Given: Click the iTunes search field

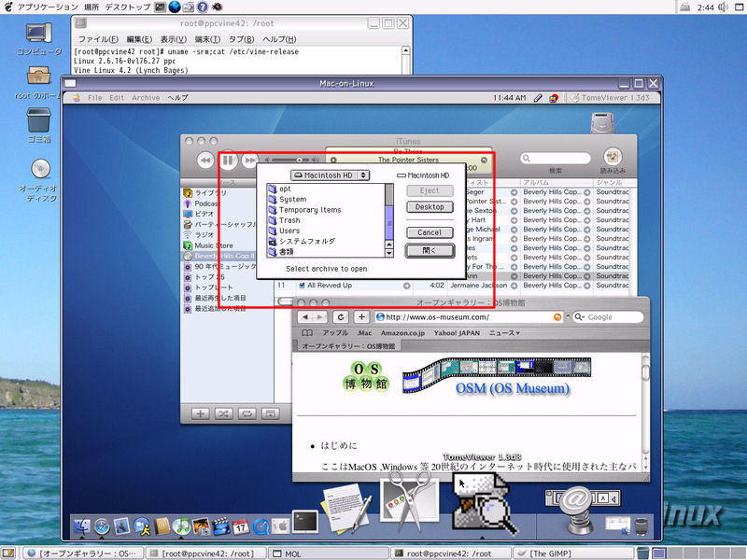Looking at the screenshot, I should coord(556,158).
